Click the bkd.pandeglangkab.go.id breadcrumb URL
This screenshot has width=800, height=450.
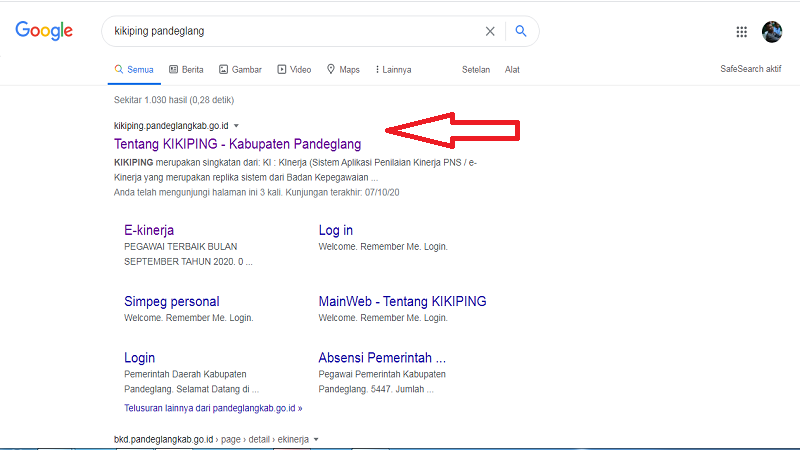click(211, 439)
